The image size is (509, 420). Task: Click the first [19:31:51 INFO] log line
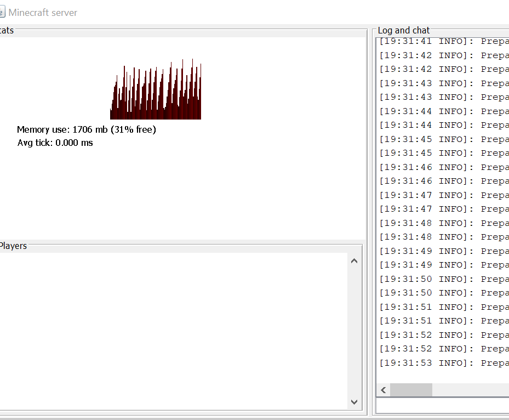click(444, 307)
